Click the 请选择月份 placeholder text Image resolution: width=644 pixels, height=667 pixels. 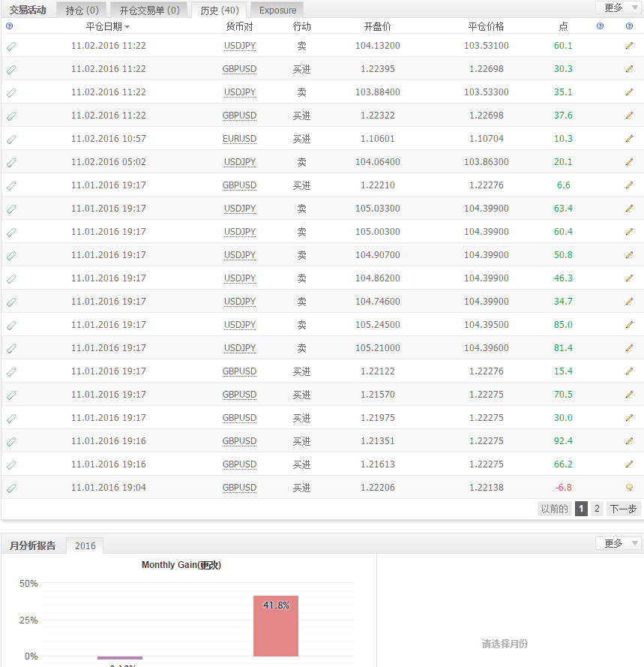[505, 644]
